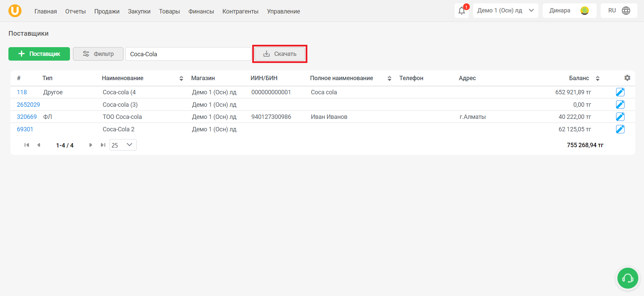This screenshot has height=296, width=644.
Task: Open the Финансы menu
Action: pyautogui.click(x=201, y=11)
